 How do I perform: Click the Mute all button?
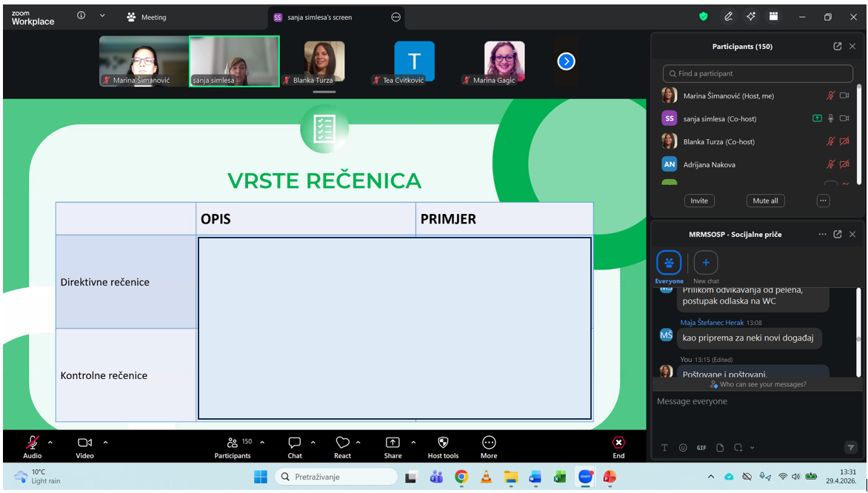click(x=765, y=201)
